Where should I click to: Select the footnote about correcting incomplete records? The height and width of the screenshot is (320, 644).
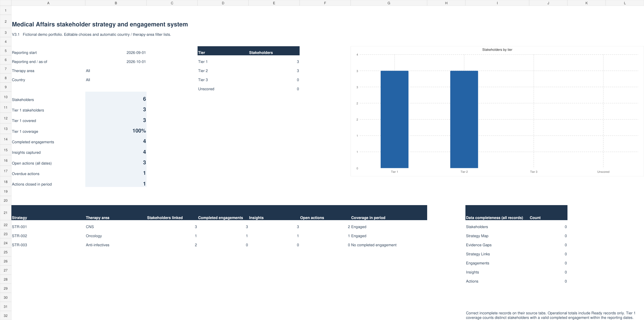551,315
